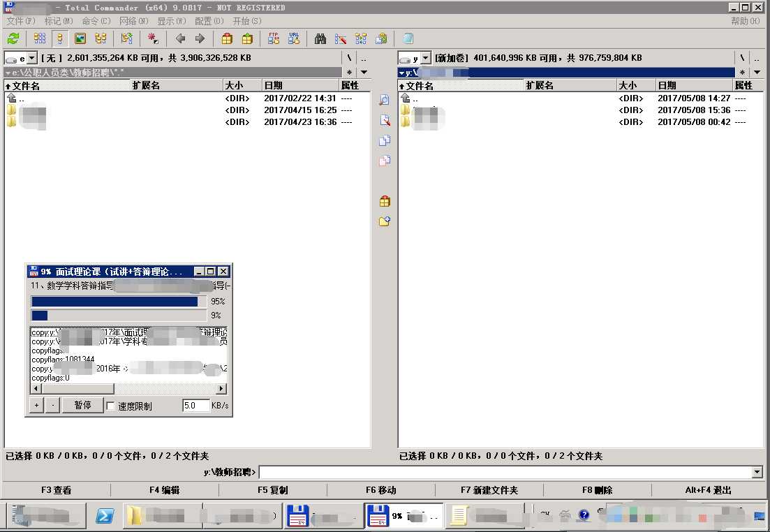This screenshot has width=770, height=532.
Task: Click the 暂停 pause button
Action: pos(82,405)
